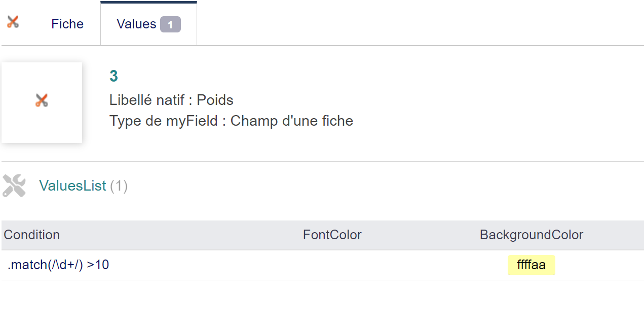The height and width of the screenshot is (332, 644).
Task: Click the Values count badge showing 1
Action: pyautogui.click(x=170, y=24)
